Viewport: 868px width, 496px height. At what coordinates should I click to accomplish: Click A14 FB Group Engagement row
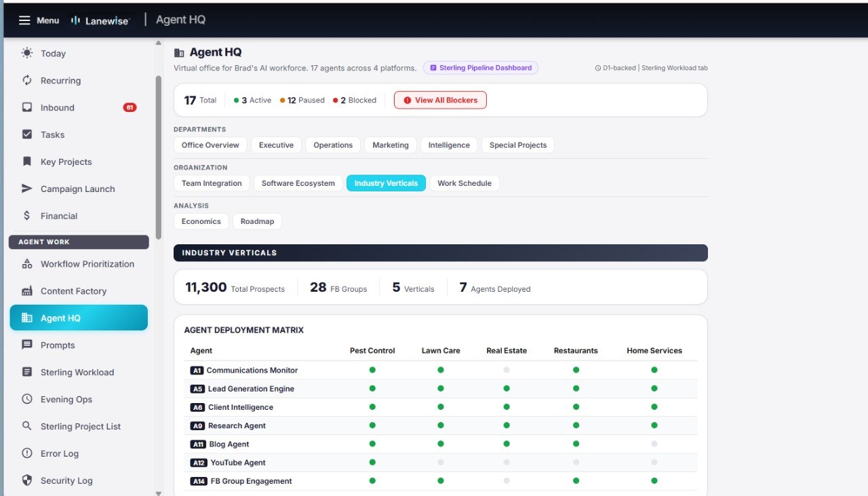click(441, 481)
